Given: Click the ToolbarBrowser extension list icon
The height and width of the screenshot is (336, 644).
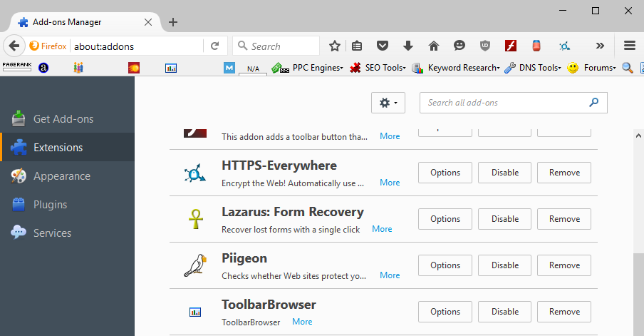Looking at the screenshot, I should coord(195,312).
